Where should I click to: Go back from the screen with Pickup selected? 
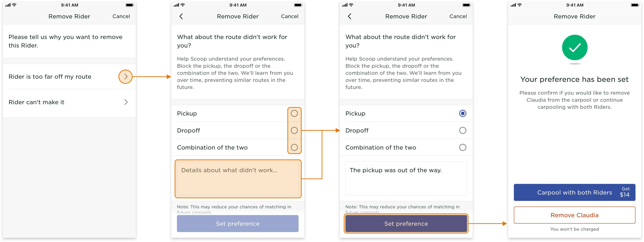(349, 16)
